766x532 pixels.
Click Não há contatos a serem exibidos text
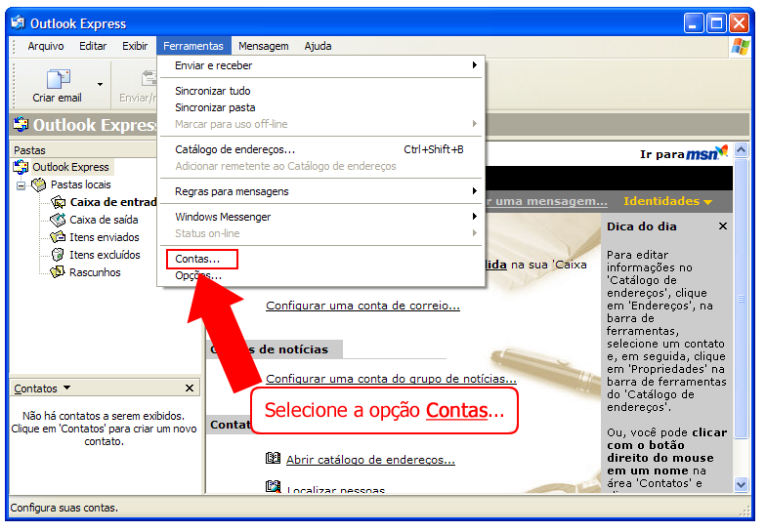point(104,416)
